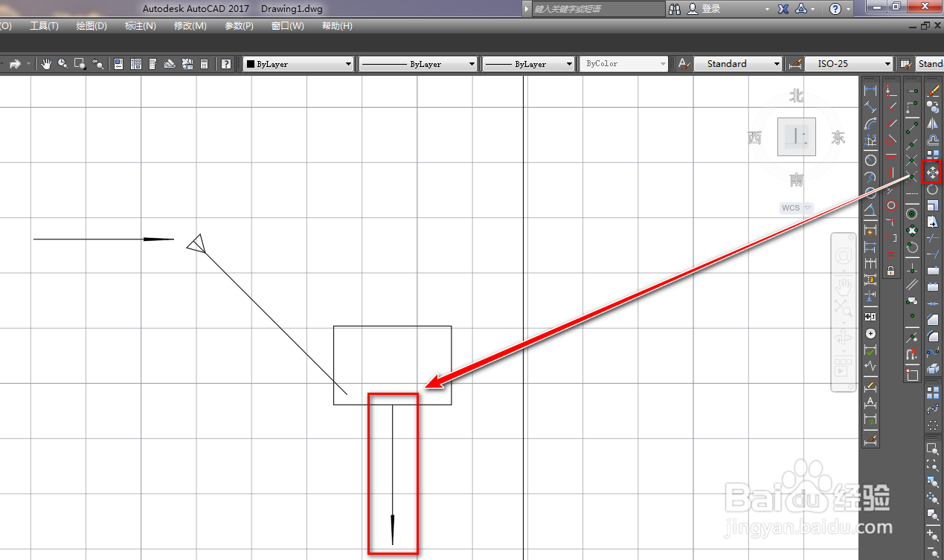Select the Array tool in Modify toolbar
This screenshot has width=944, height=560.
point(932,154)
